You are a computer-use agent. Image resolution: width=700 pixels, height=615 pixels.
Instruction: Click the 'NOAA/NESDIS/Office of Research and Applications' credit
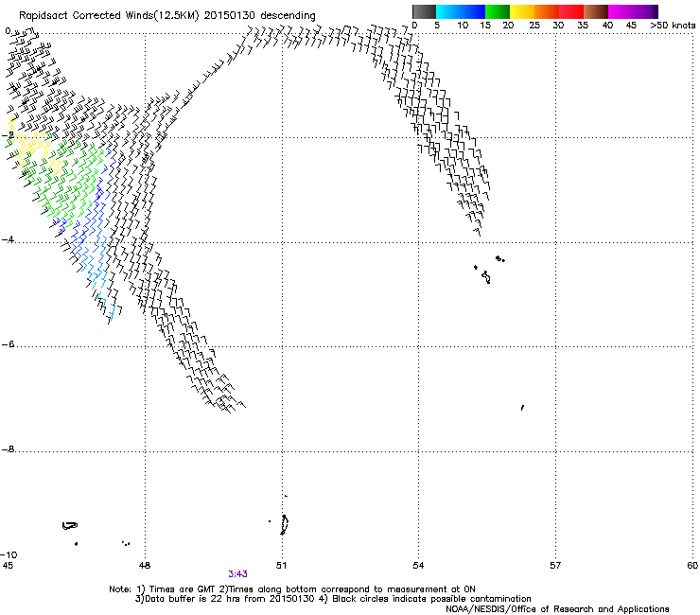pos(557,608)
